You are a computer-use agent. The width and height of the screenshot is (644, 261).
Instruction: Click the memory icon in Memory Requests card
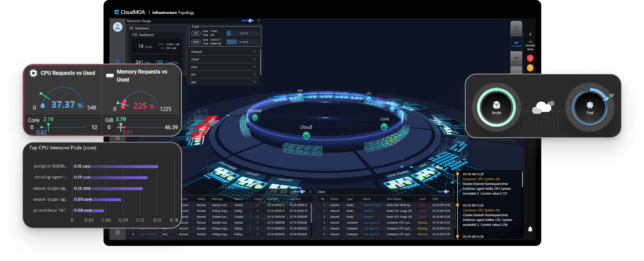(110, 76)
